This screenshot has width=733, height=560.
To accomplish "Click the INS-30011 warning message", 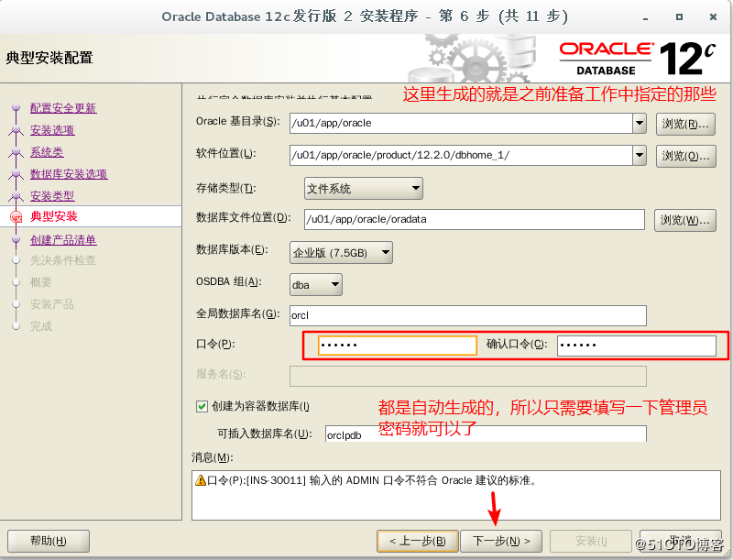I will click(372, 480).
